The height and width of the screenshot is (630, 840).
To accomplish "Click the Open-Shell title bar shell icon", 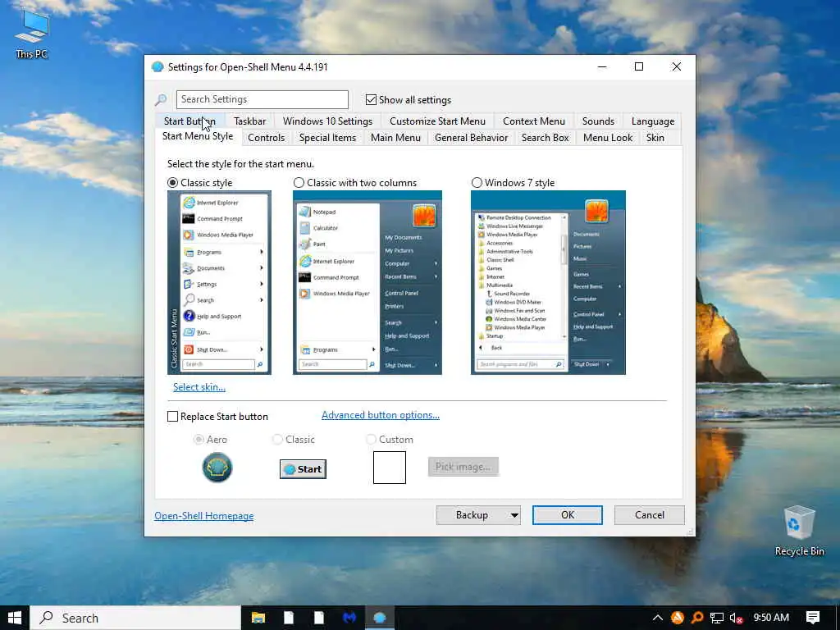I will coord(157,67).
